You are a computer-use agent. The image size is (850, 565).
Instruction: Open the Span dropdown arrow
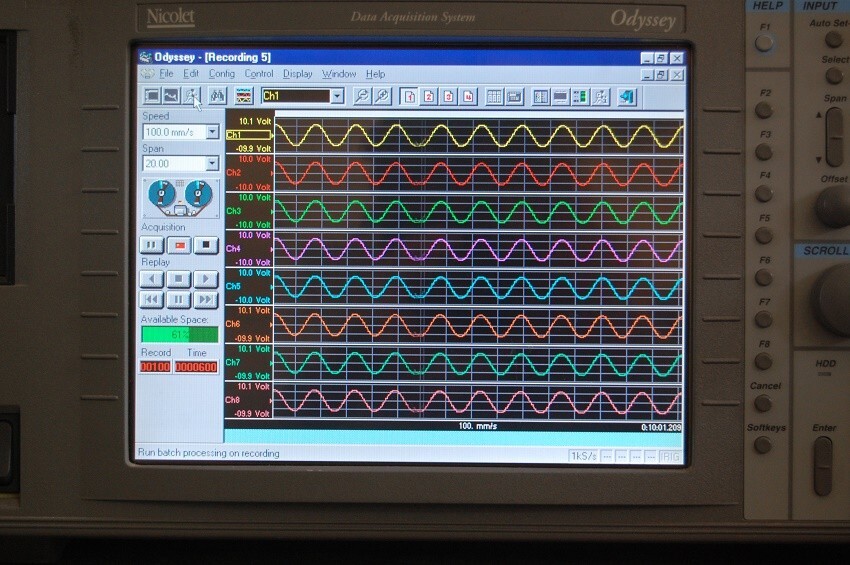[212, 163]
